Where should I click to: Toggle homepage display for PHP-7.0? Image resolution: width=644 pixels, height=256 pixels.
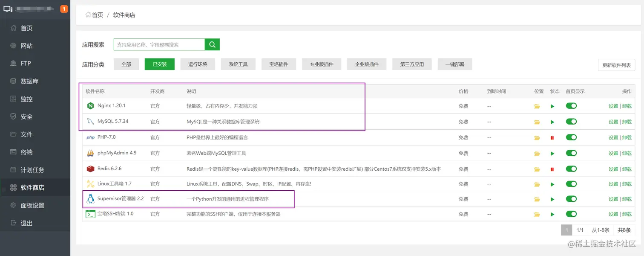click(571, 137)
